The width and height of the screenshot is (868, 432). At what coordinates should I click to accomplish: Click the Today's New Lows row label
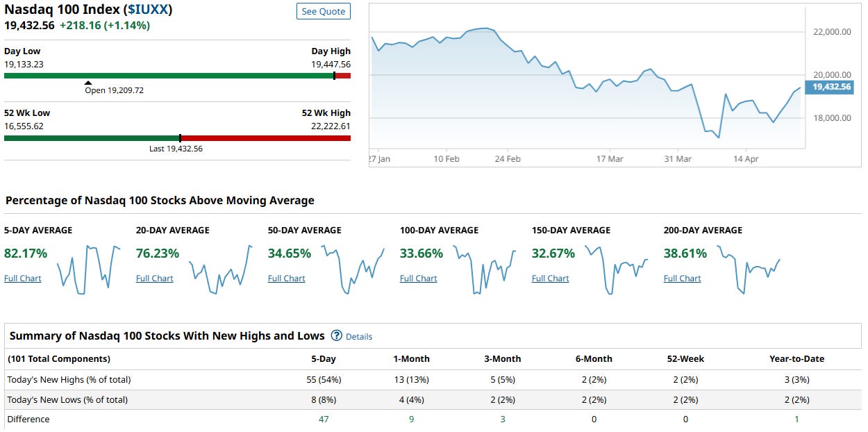(67, 399)
